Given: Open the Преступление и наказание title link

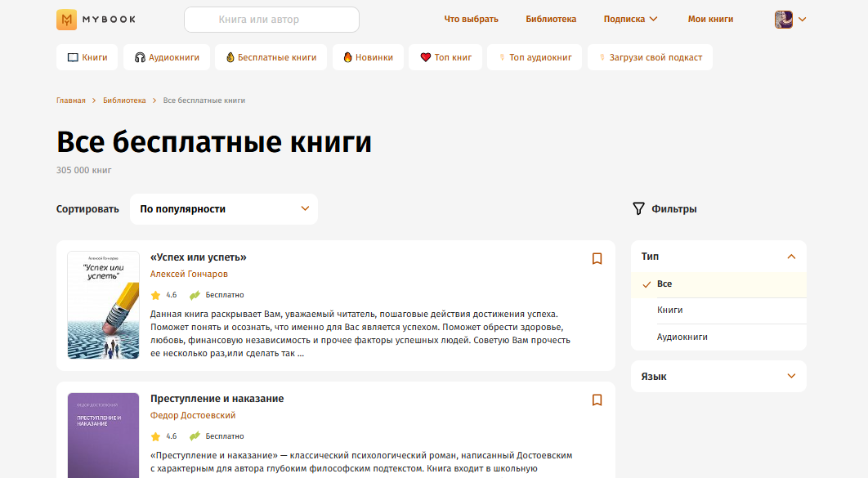Looking at the screenshot, I should pos(217,399).
